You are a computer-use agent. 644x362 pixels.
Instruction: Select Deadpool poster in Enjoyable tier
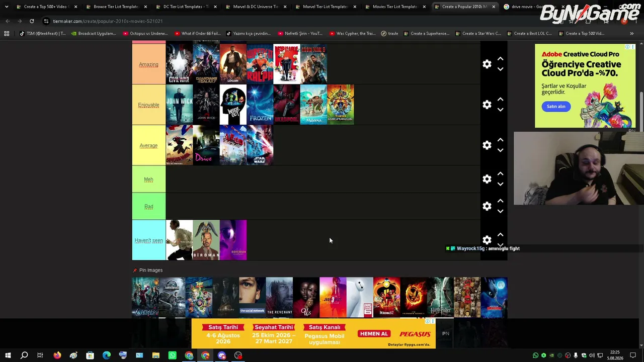pyautogui.click(x=287, y=105)
